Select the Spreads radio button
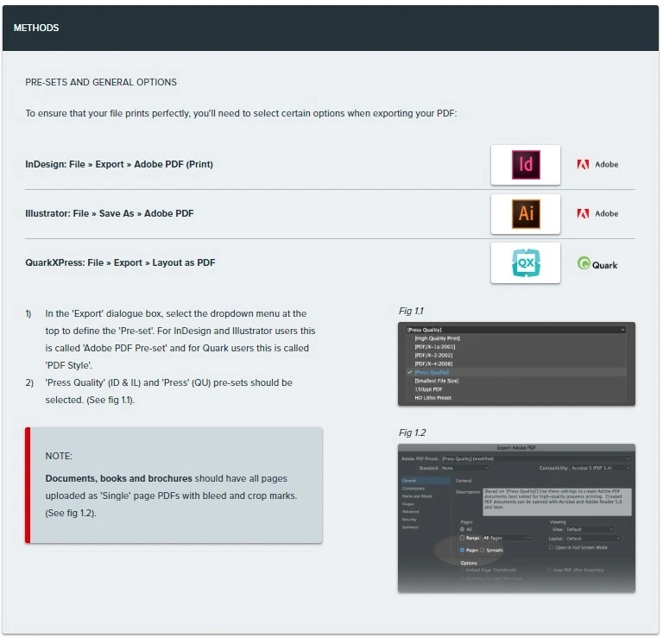Viewport: 663px width, 644px height. coord(482,550)
